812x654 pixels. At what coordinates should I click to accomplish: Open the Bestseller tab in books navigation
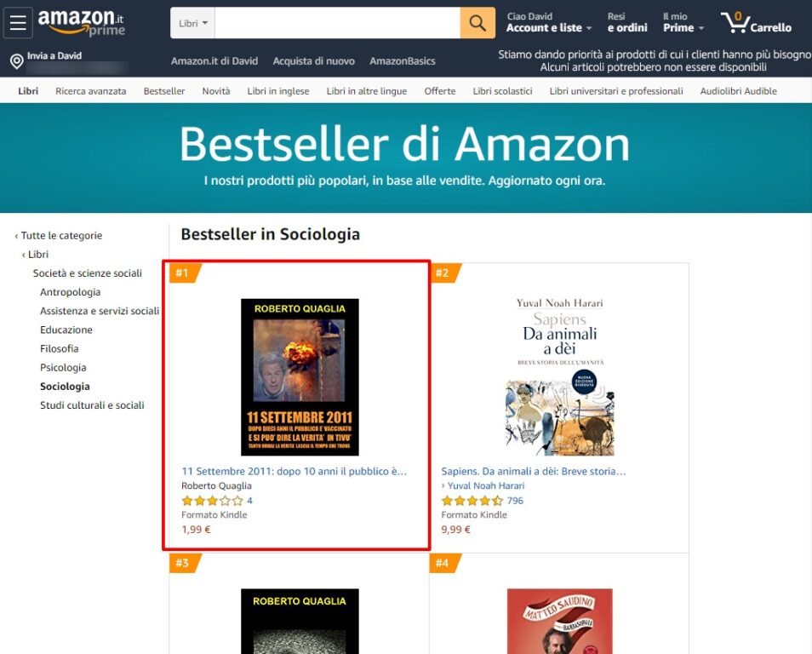(164, 91)
